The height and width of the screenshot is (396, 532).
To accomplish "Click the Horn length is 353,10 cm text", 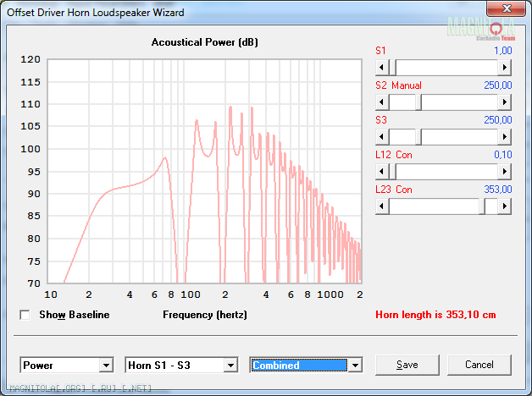I will pyautogui.click(x=435, y=315).
